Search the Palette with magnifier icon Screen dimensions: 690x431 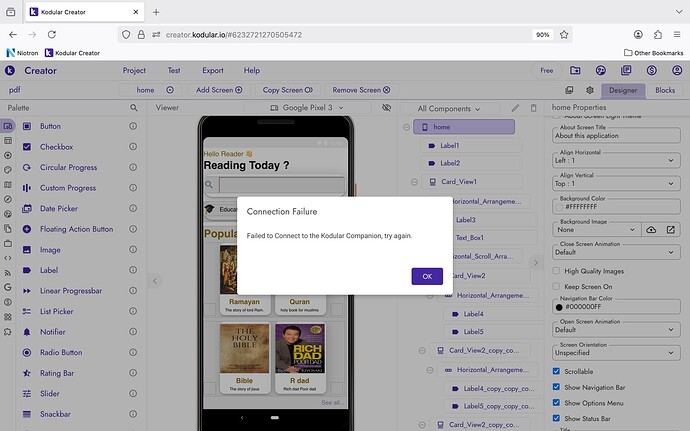click(134, 108)
